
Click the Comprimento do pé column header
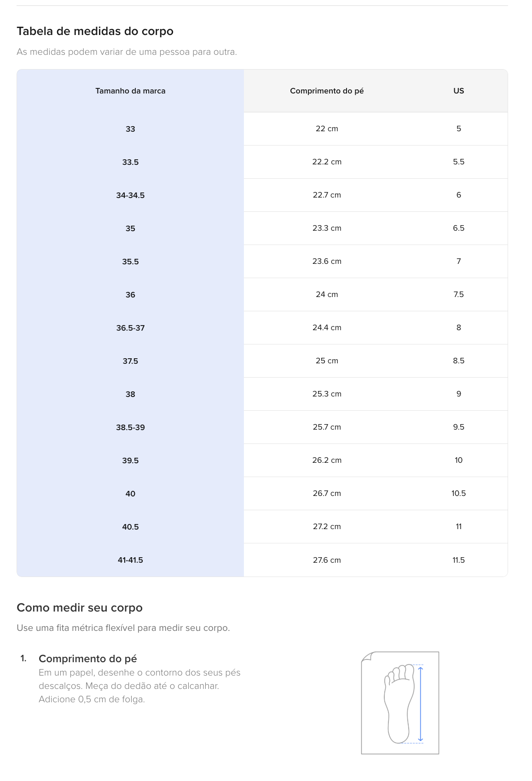[327, 91]
